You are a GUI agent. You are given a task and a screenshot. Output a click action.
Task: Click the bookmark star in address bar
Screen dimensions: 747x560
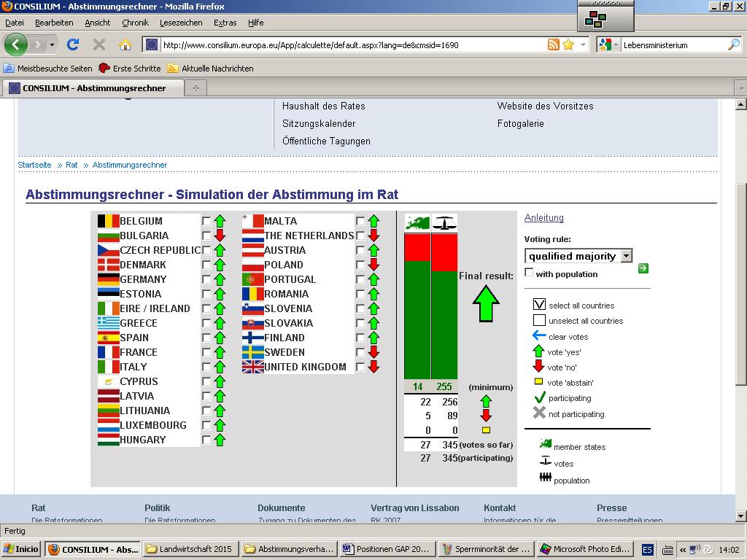(x=568, y=44)
